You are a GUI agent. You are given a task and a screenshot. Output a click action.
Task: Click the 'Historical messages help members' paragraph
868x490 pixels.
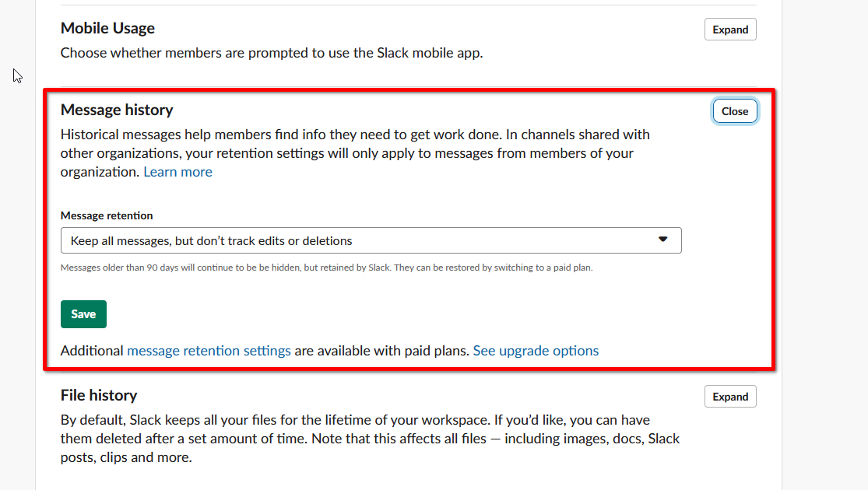pos(356,153)
